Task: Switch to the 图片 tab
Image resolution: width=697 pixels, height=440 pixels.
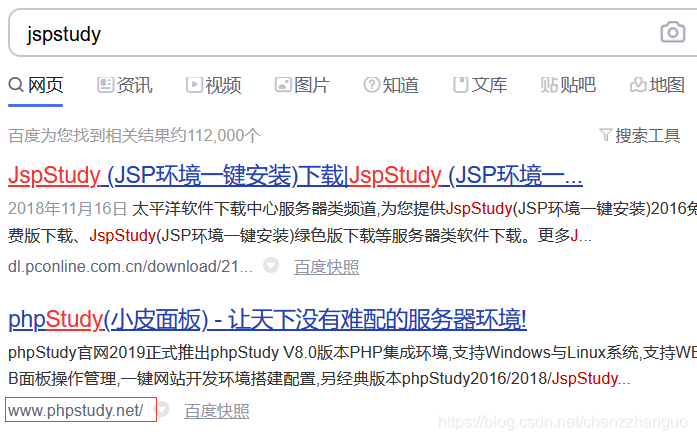Action: tap(302, 85)
